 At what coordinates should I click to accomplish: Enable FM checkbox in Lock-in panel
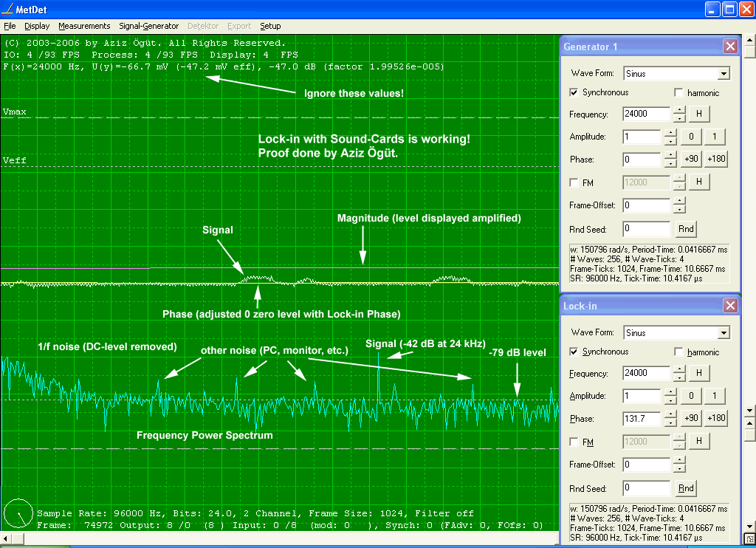[x=574, y=442]
